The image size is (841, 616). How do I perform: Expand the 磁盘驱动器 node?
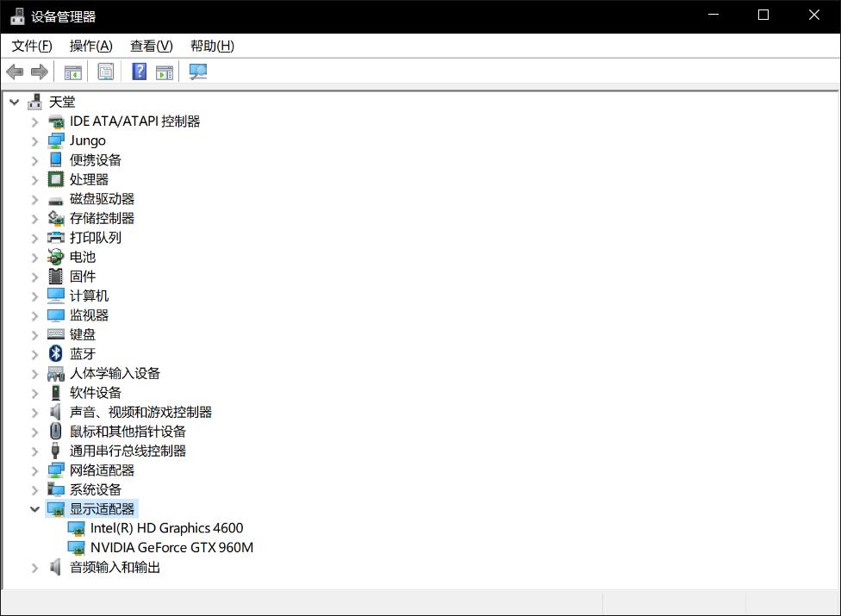pos(34,199)
